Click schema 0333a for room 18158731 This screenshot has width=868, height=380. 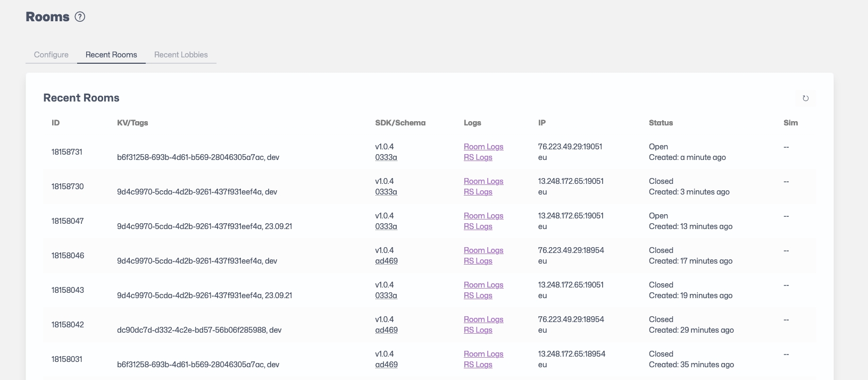(386, 157)
